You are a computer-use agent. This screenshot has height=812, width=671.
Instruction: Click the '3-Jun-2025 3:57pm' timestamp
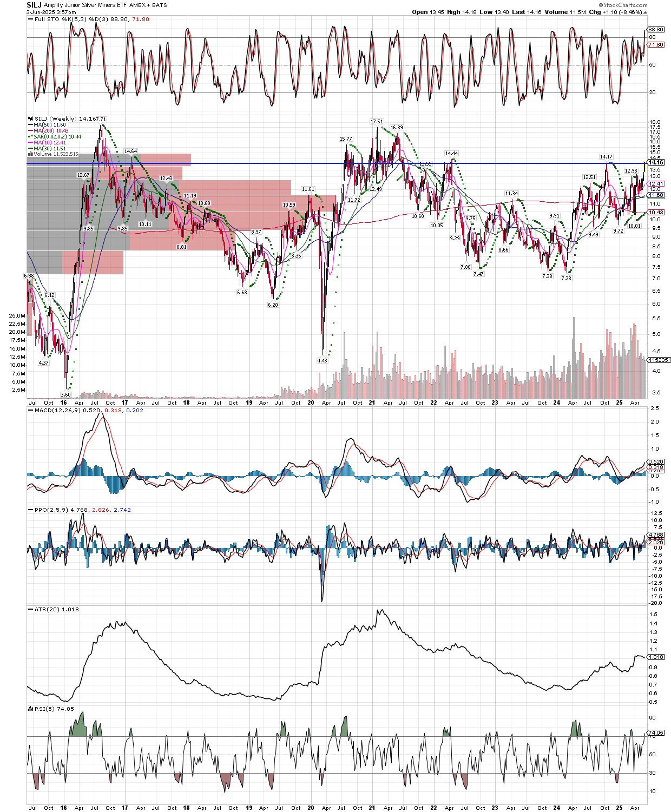coord(51,12)
